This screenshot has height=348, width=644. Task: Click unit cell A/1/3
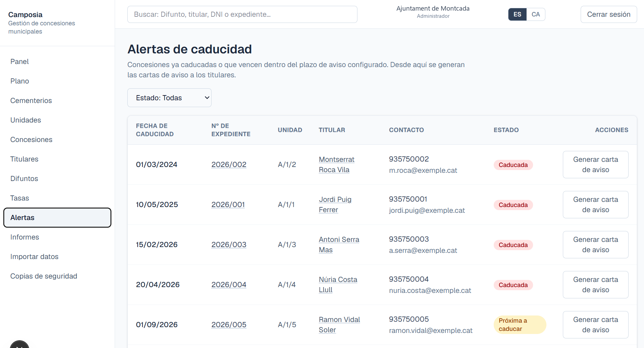(x=287, y=245)
